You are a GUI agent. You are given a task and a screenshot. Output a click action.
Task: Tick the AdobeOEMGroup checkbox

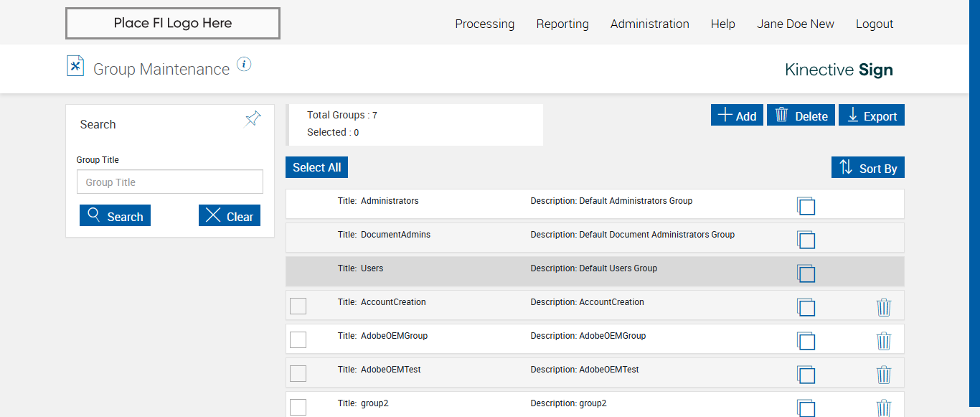coord(298,339)
